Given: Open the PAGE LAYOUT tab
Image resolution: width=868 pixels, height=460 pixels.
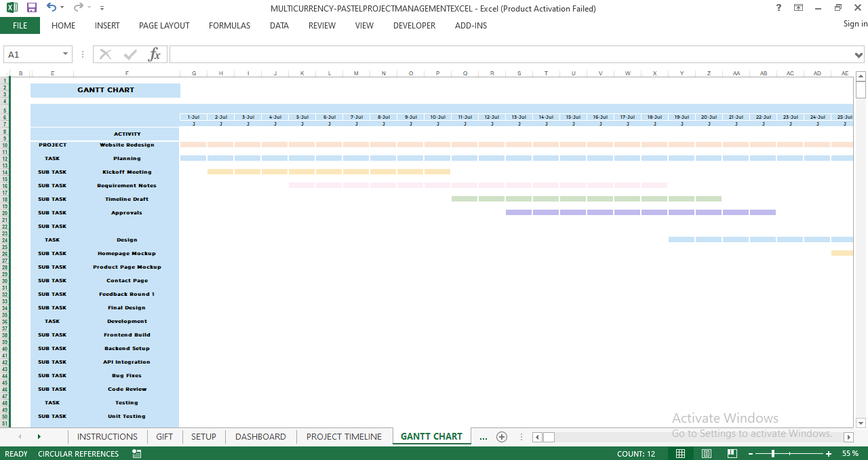Looking at the screenshot, I should (x=164, y=26).
